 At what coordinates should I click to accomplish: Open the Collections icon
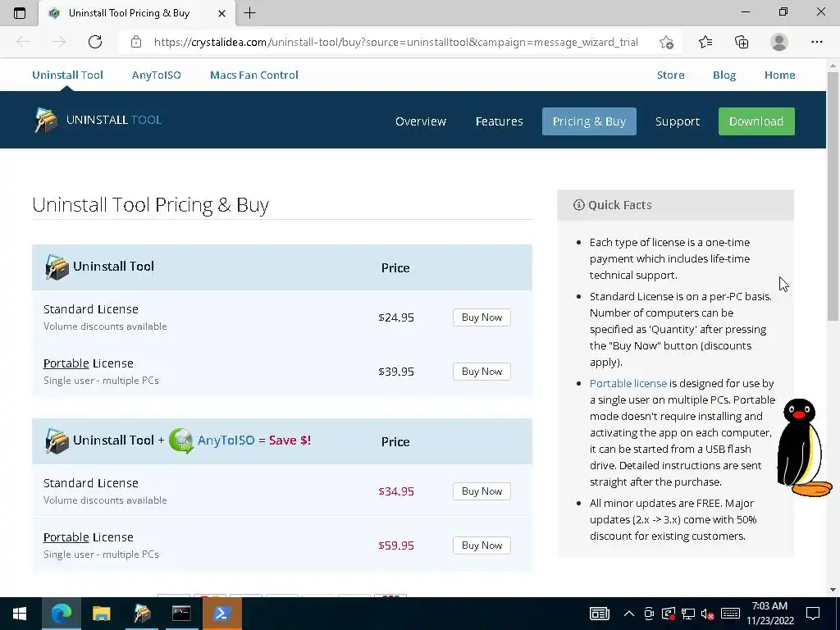pos(742,42)
